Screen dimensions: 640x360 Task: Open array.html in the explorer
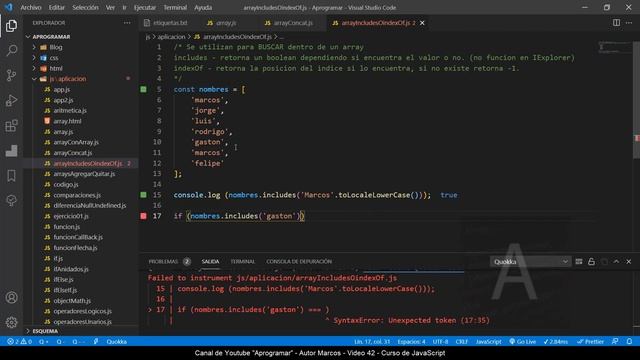(67, 121)
